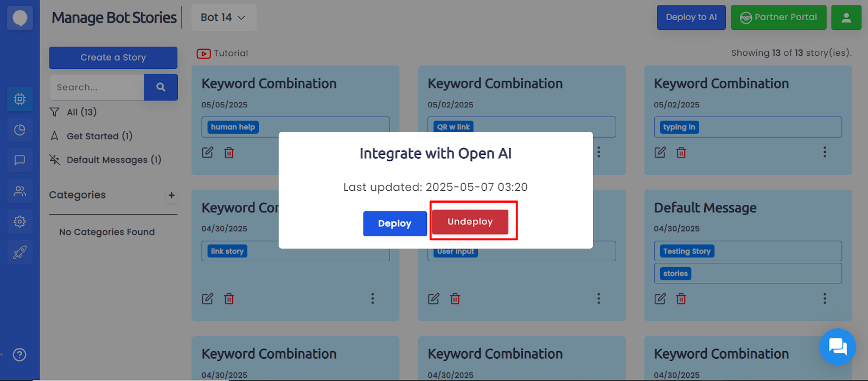The width and height of the screenshot is (868, 381).
Task: Click the 05/05/2025 date on first card
Action: [x=225, y=105]
